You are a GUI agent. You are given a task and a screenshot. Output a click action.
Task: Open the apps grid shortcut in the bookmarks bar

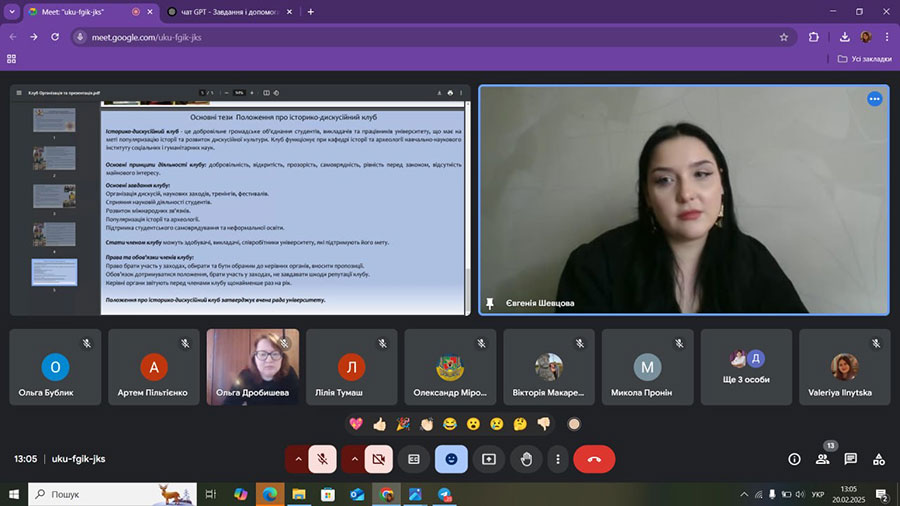click(11, 59)
